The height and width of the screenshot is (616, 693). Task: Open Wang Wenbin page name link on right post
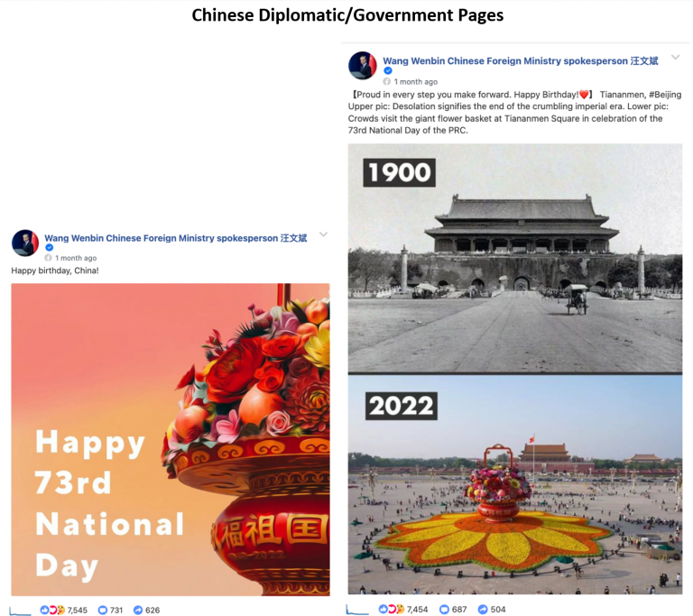point(520,61)
